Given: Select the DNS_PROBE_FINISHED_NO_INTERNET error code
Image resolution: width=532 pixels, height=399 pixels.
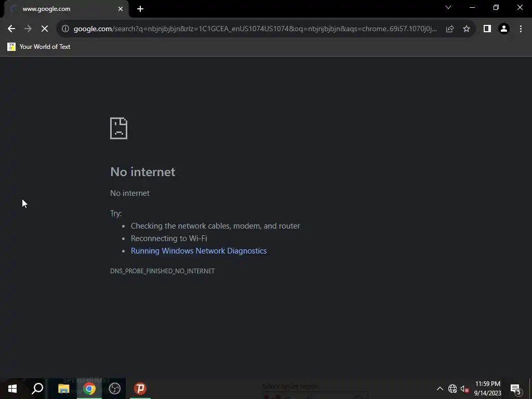Looking at the screenshot, I should (162, 271).
